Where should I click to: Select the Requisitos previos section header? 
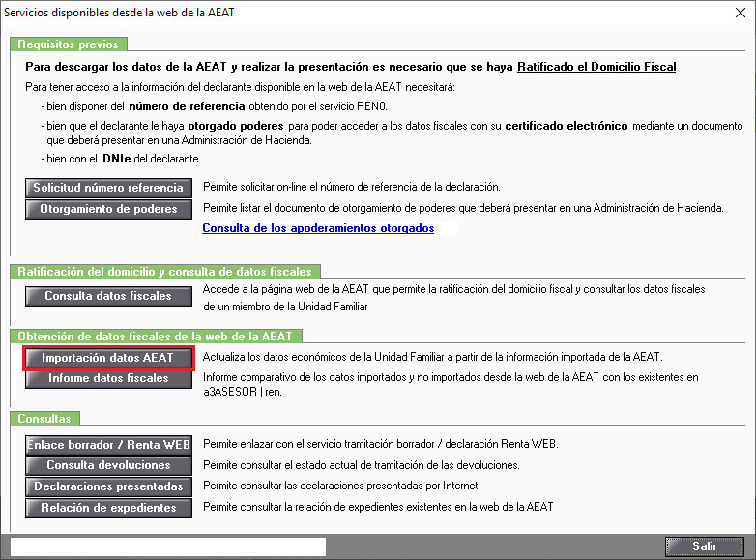69,44
